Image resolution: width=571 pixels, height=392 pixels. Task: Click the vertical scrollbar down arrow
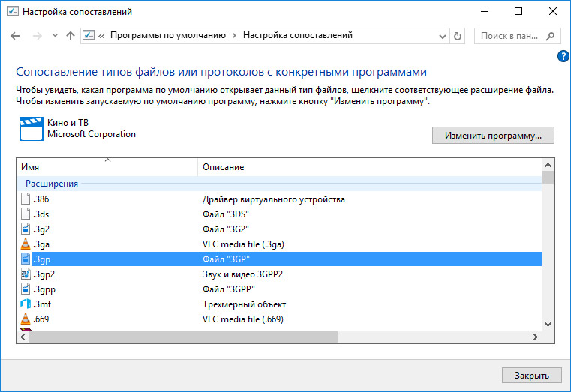coord(548,324)
